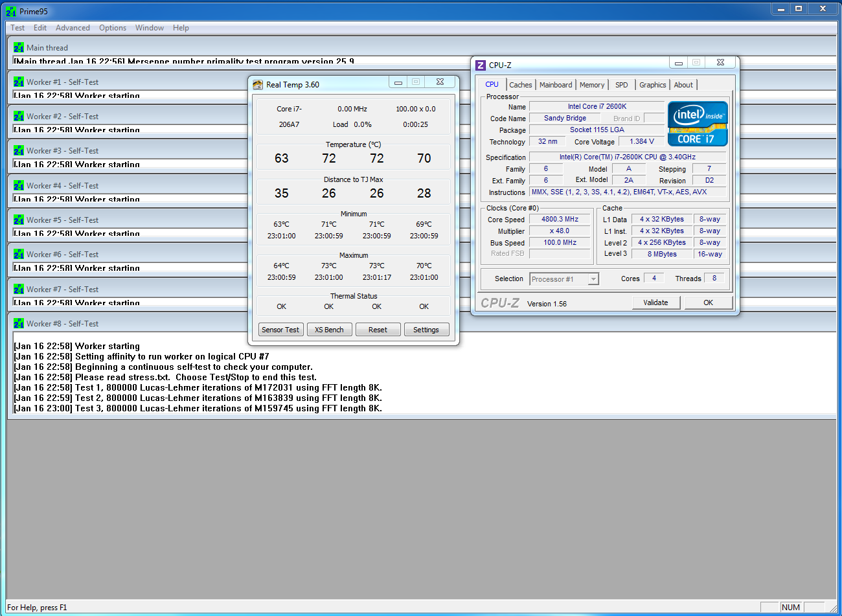Click the XS Bench button in Real Temp
842x616 pixels.
[329, 330]
